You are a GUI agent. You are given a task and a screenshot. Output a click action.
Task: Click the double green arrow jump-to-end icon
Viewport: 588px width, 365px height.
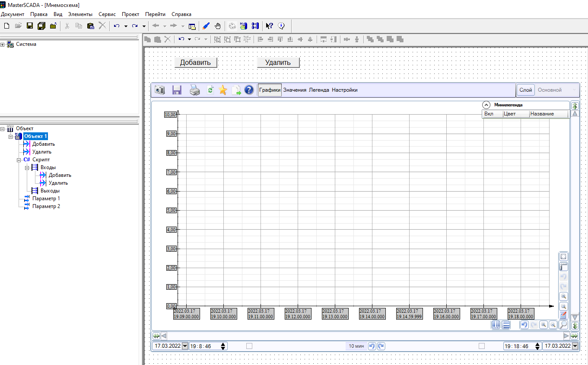574,336
